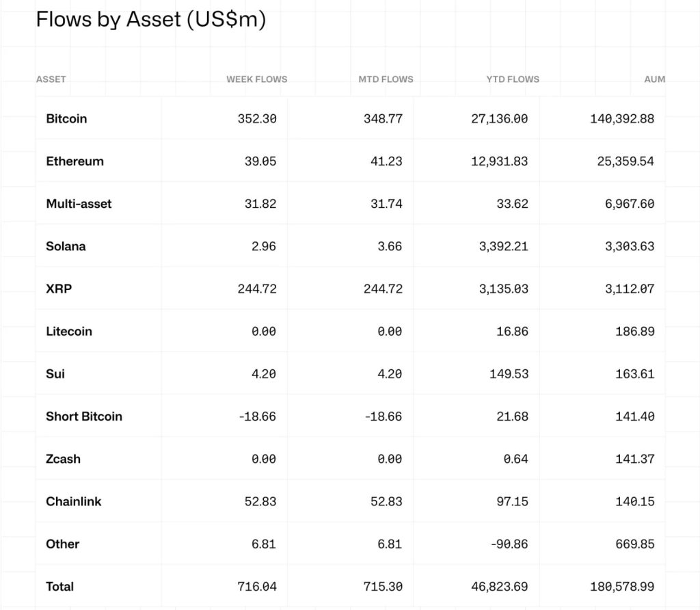Image resolution: width=700 pixels, height=610 pixels.
Task: Select the Multi-asset row label
Action: click(x=79, y=204)
